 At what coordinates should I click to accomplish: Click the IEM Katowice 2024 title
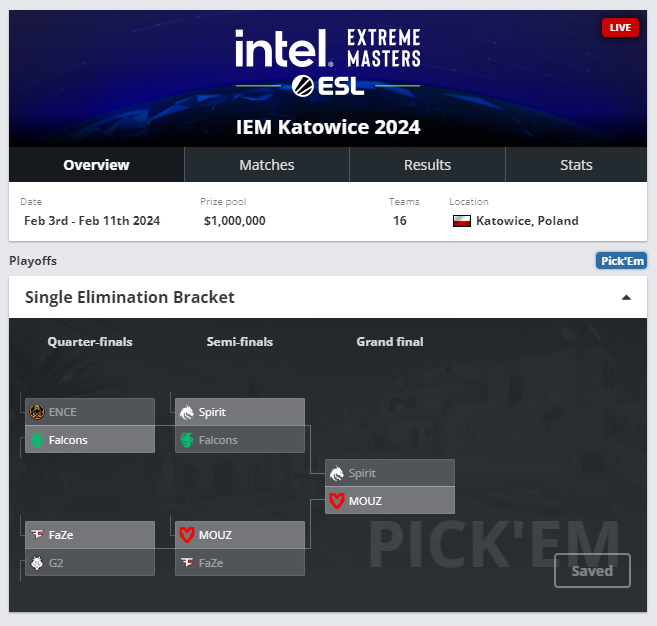(x=328, y=127)
